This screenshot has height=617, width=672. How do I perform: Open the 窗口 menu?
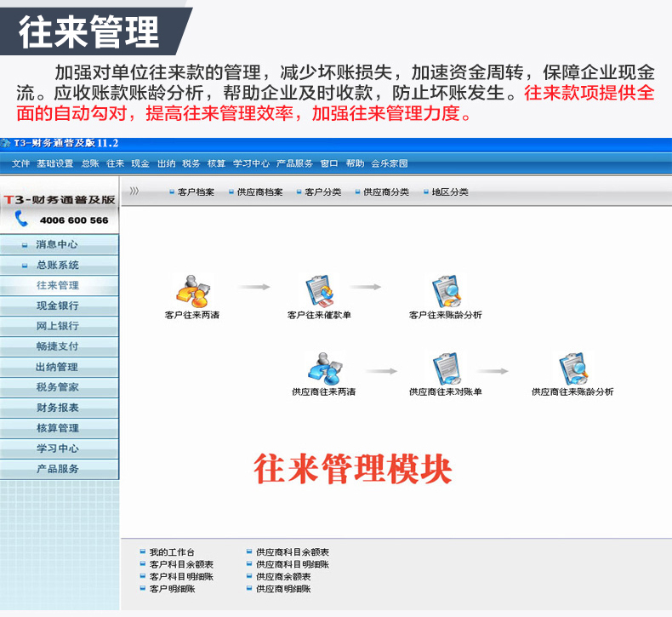pos(329,163)
